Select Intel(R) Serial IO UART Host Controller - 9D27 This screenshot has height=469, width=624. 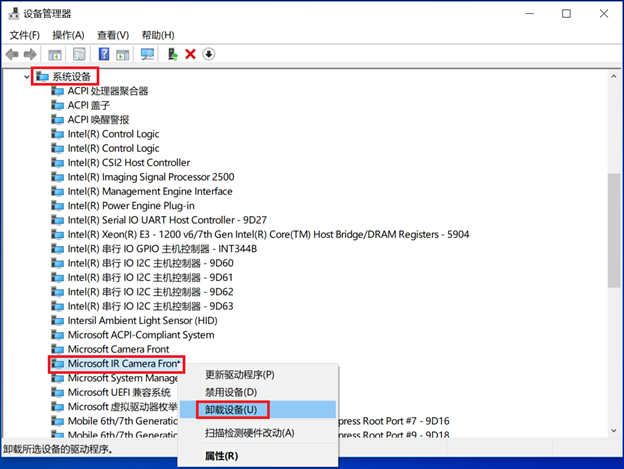coord(167,220)
